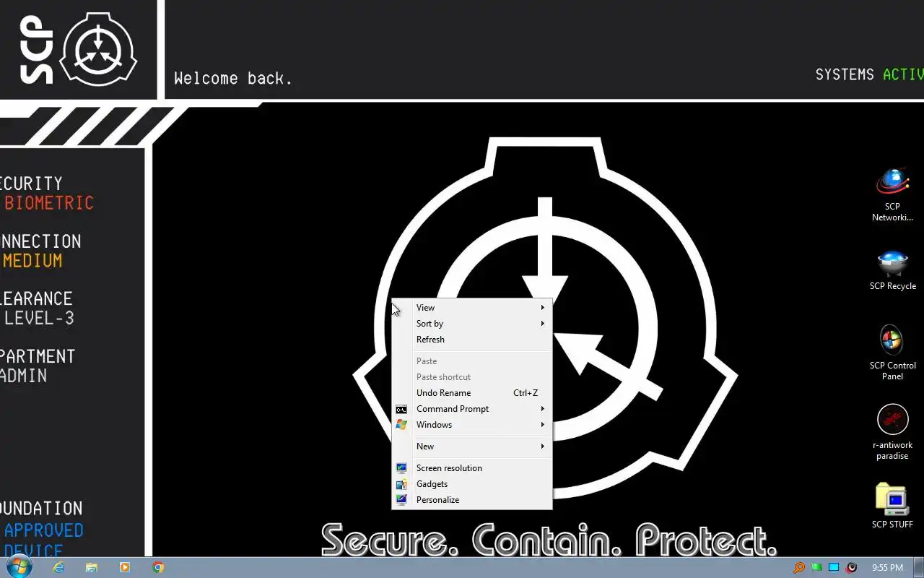Open the SCP Networking desktop icon
The height and width of the screenshot is (578, 924).
892,194
